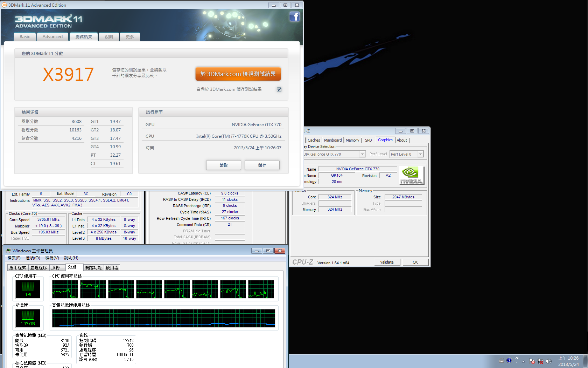Click the physics score 10163 value
Viewport: 588px width, 368px height.
(x=75, y=130)
